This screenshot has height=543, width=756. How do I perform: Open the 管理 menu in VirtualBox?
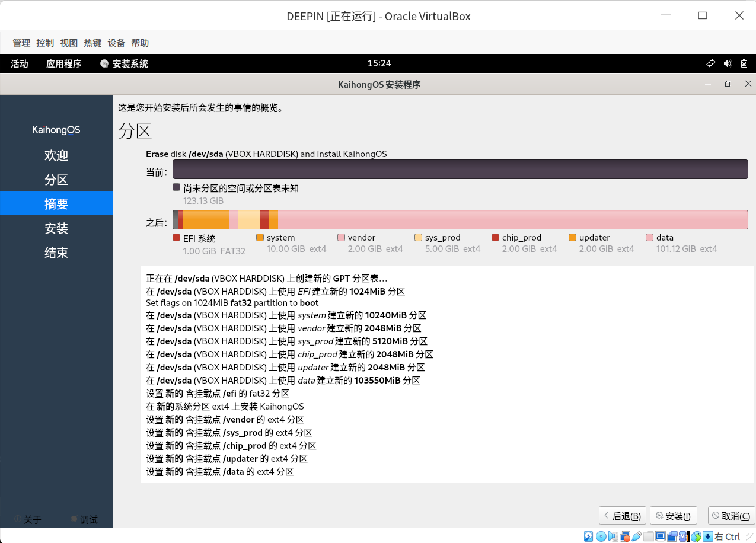pos(21,43)
